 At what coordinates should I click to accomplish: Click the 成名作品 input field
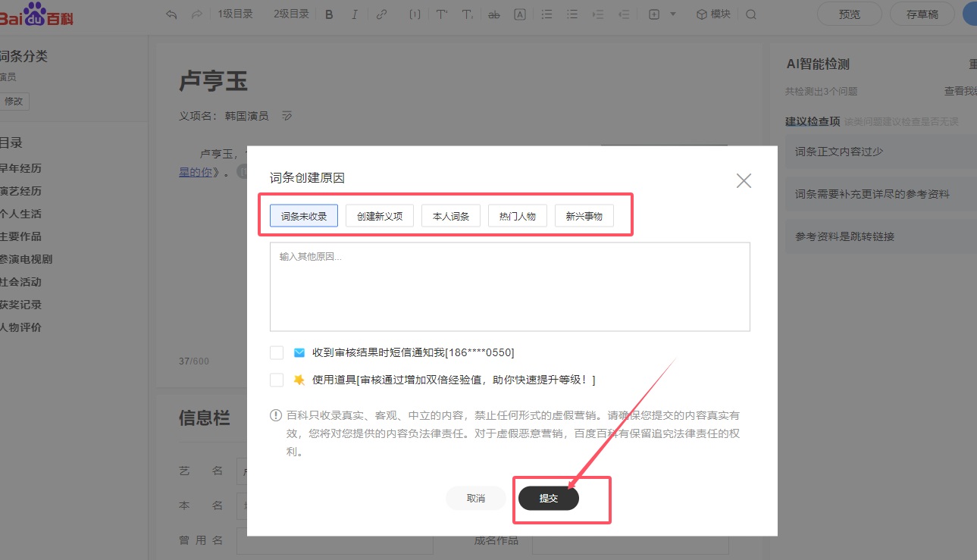point(631,540)
